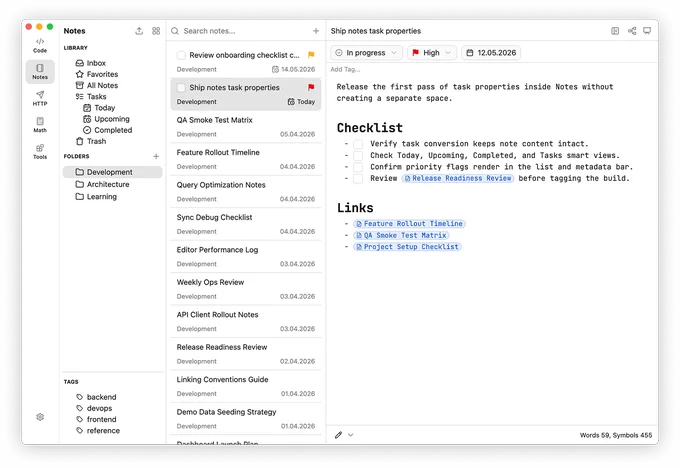The image size is (680, 468).
Task: Open QA Smoke Test Matrix link
Action: tap(401, 235)
